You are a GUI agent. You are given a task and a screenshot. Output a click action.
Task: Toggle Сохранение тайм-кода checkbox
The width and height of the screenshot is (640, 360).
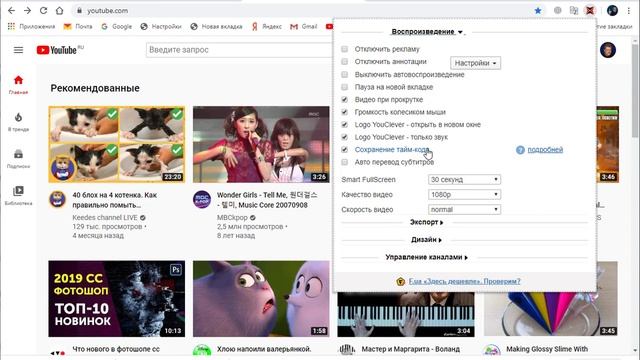[x=344, y=150]
